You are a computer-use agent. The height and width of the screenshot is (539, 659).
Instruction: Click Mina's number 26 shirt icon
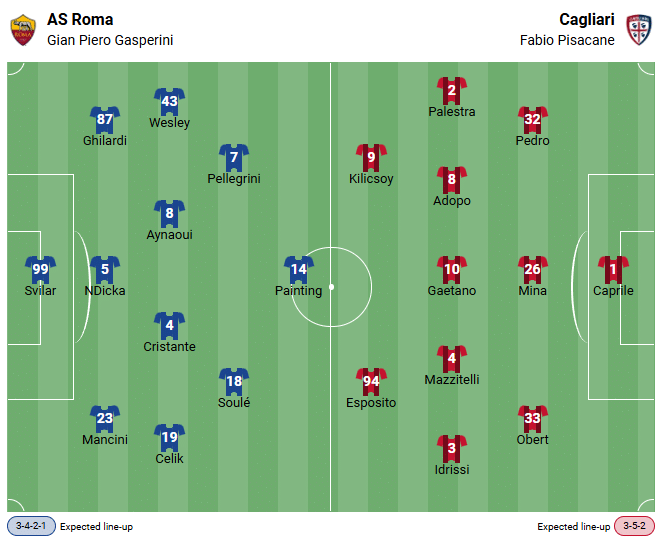click(x=532, y=269)
